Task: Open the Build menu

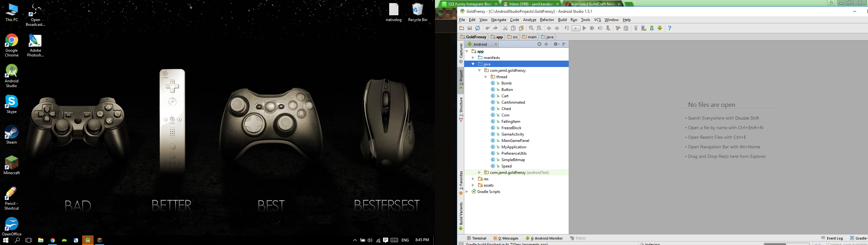Action: [x=562, y=20]
